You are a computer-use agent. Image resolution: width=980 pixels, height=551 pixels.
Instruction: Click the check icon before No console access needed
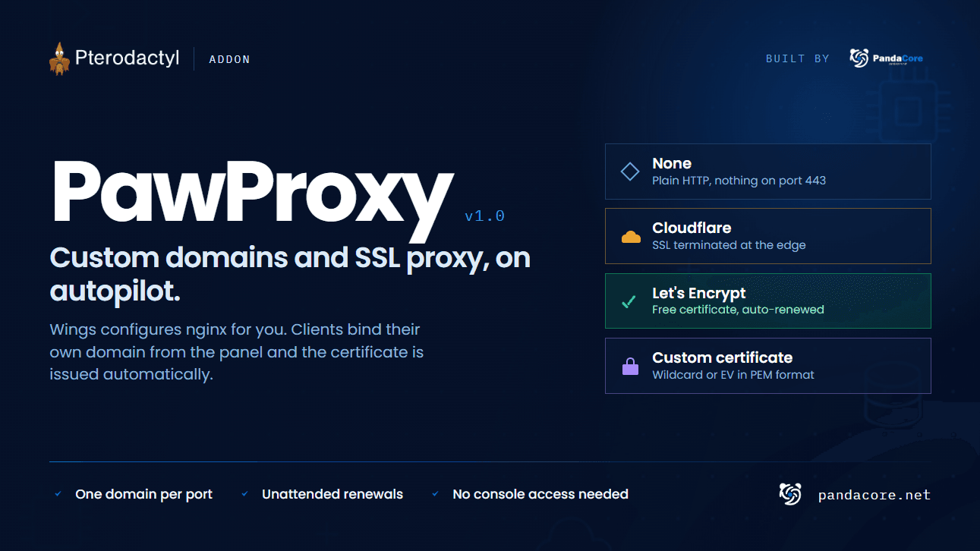coord(435,494)
